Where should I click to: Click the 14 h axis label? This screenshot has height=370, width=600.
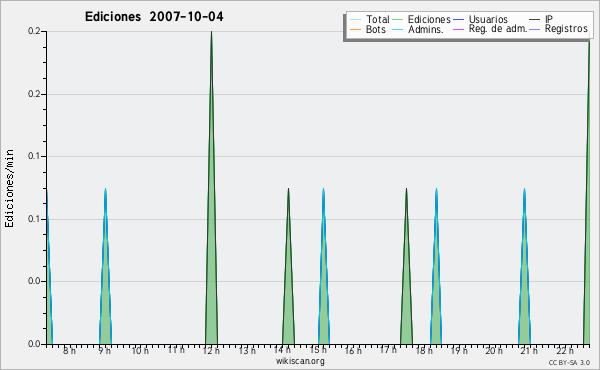pyautogui.click(x=282, y=350)
